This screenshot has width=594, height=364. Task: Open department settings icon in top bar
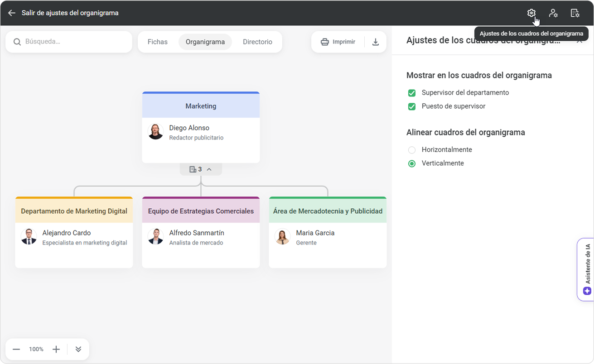click(575, 13)
